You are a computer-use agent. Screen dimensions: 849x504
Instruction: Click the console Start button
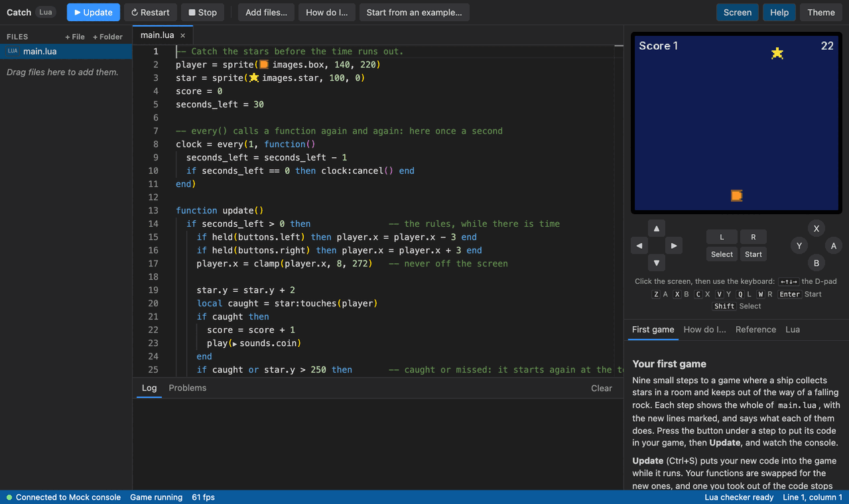coord(753,254)
